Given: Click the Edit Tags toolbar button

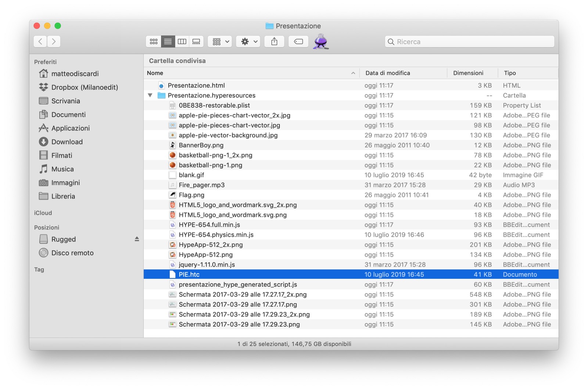Looking at the screenshot, I should point(298,42).
